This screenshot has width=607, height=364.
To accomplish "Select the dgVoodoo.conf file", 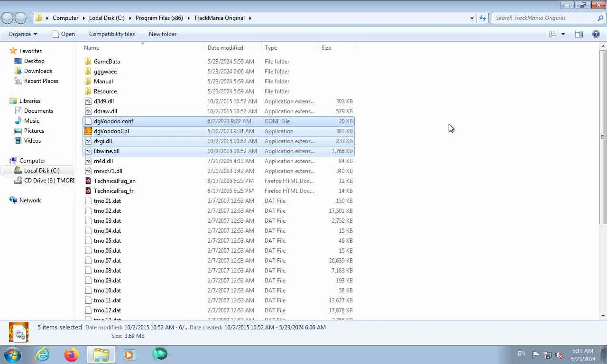I will (219, 121).
